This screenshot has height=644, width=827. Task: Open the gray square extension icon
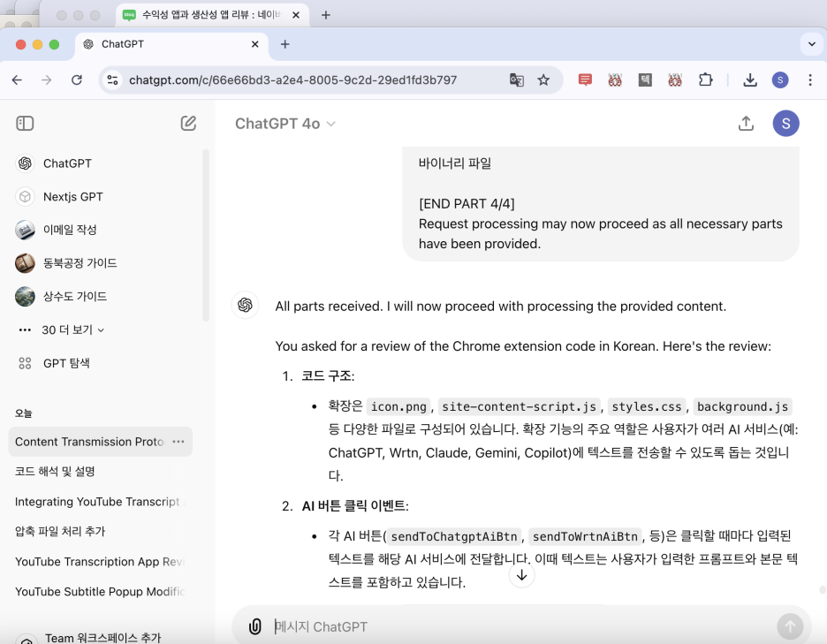pyautogui.click(x=645, y=80)
